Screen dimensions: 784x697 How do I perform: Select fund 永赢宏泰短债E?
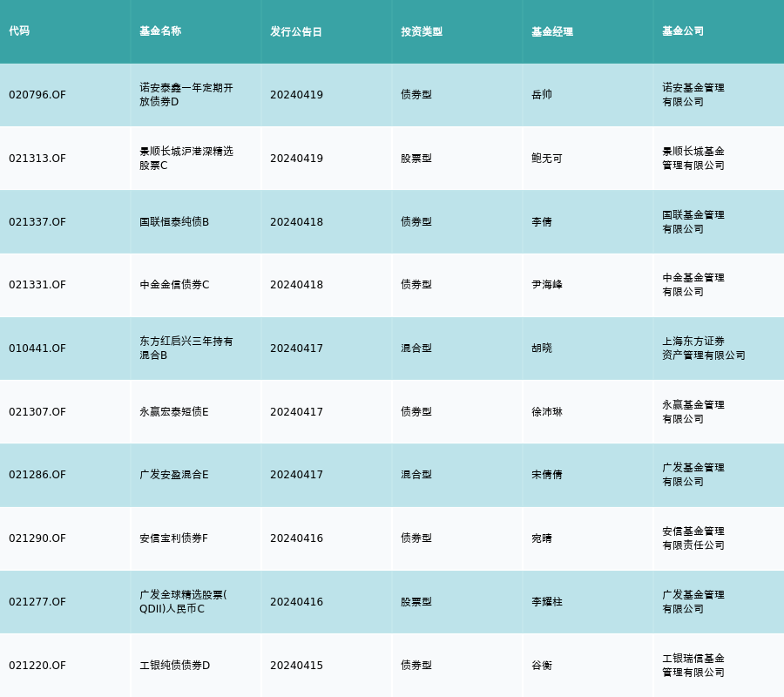pyautogui.click(x=174, y=412)
